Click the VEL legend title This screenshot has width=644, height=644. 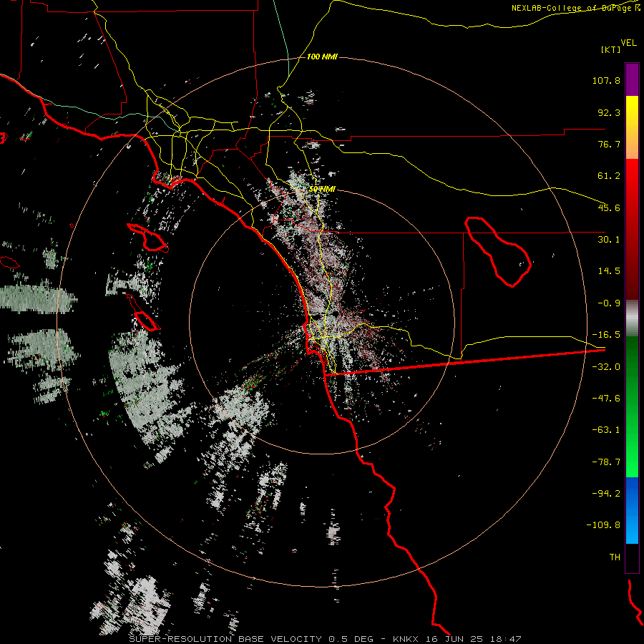[x=628, y=43]
